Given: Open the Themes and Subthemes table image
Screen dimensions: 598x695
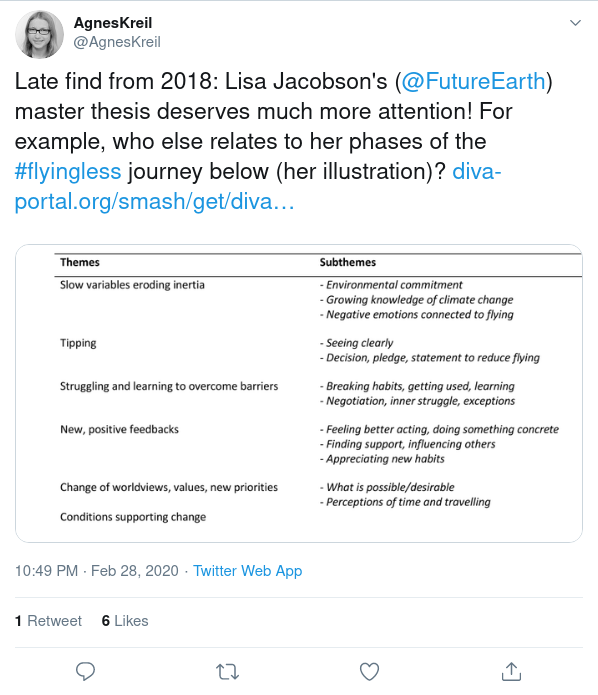Looking at the screenshot, I should (x=299, y=393).
